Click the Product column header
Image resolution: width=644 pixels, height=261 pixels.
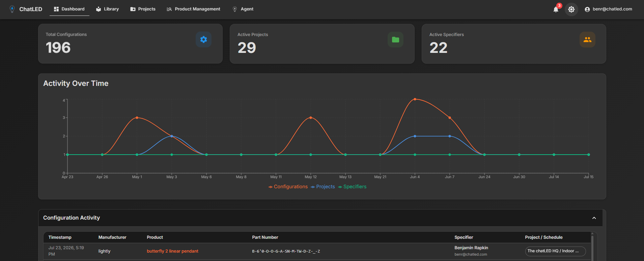coord(155,237)
